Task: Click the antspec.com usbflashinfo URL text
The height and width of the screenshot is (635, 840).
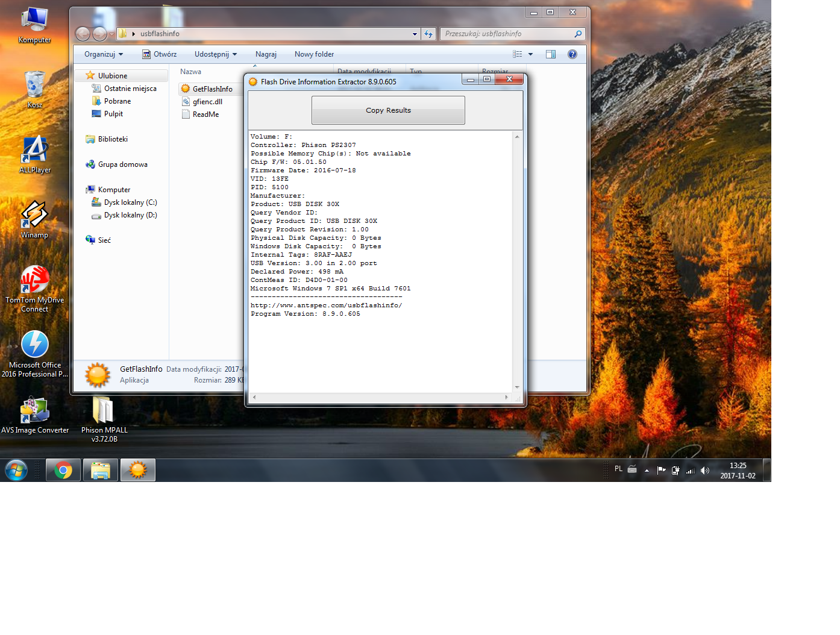Action: pyautogui.click(x=326, y=305)
